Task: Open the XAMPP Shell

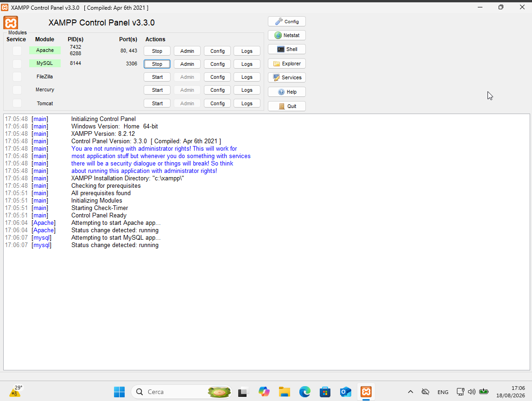Action: tap(287, 49)
